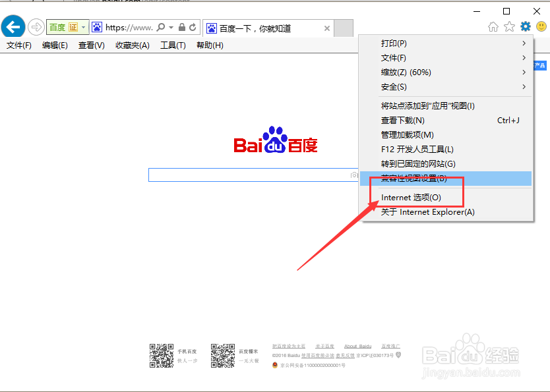Open the address bar autocomplete dropdown arrow
The image size is (550, 392).
pos(171,27)
